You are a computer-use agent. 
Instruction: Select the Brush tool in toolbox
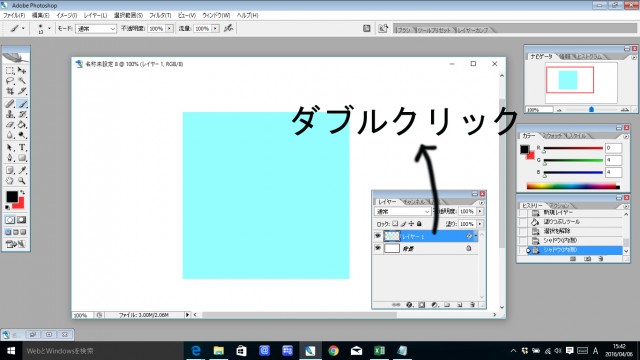pyautogui.click(x=22, y=104)
